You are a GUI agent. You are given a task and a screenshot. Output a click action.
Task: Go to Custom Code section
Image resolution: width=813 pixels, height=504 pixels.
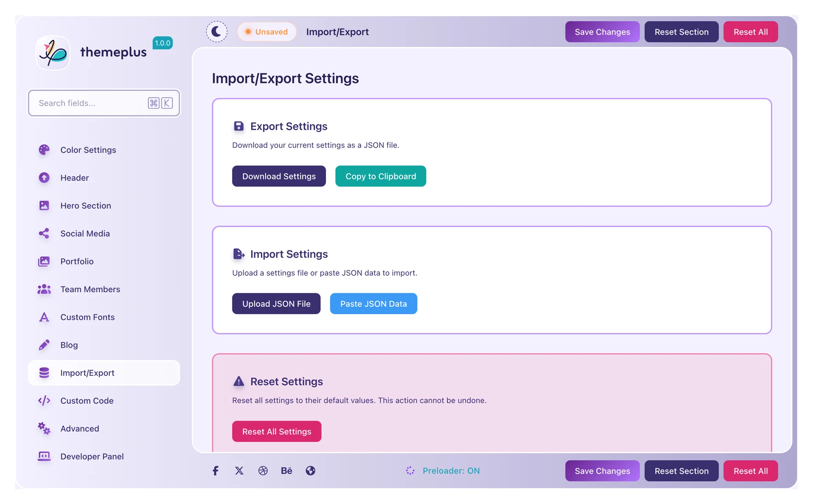pyautogui.click(x=87, y=401)
